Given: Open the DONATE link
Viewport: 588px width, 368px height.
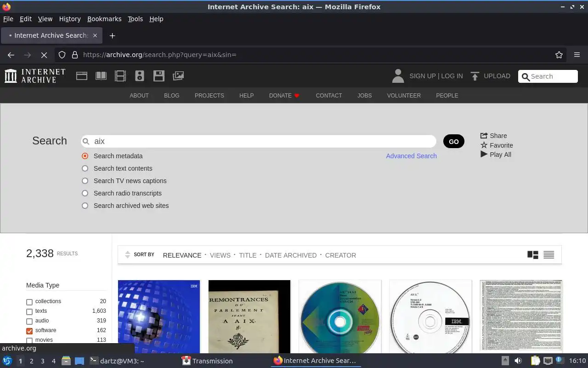Looking at the screenshot, I should 284,96.
